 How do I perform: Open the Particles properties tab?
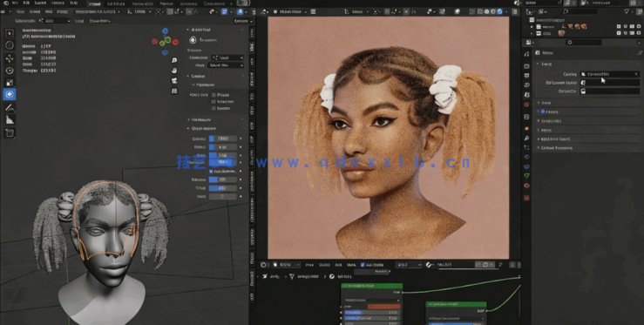526,147
